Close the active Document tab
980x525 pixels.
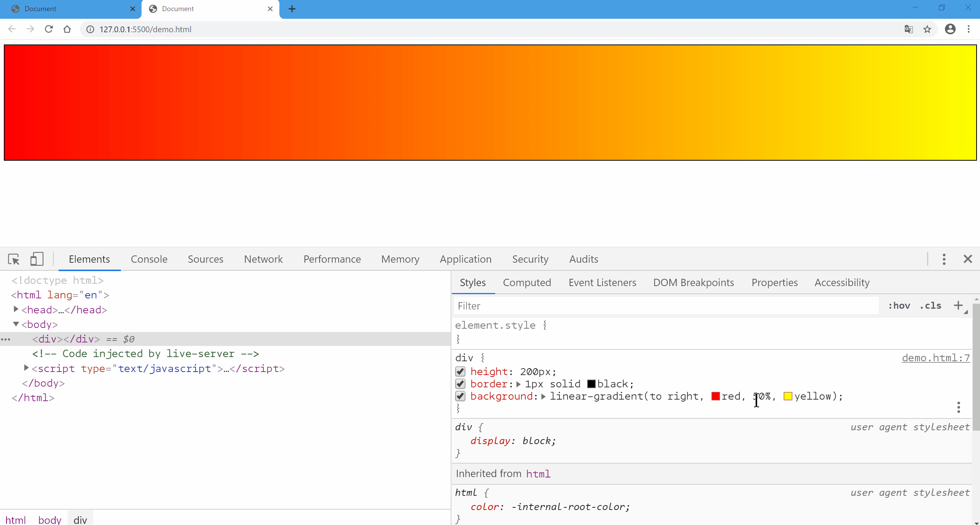(270, 9)
